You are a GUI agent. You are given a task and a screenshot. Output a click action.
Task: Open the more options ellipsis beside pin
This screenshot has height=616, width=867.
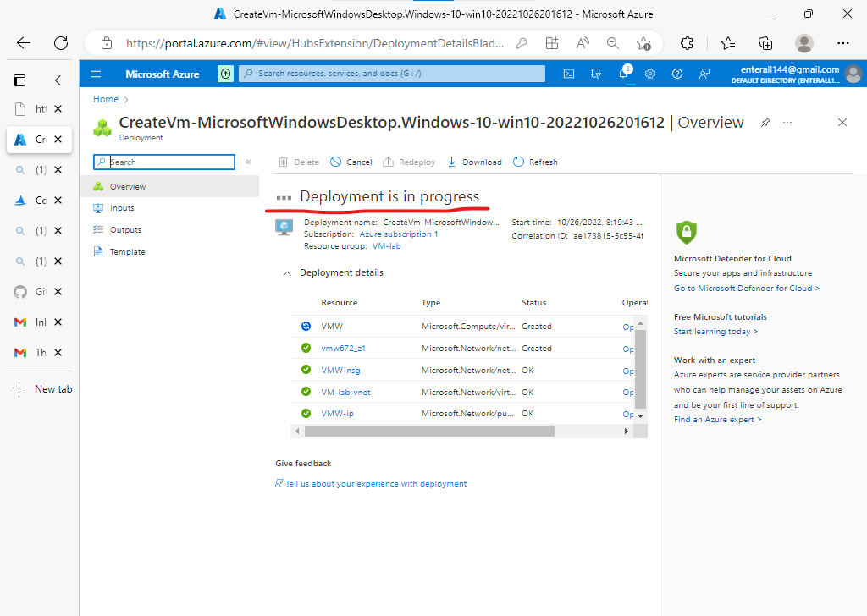(x=787, y=122)
